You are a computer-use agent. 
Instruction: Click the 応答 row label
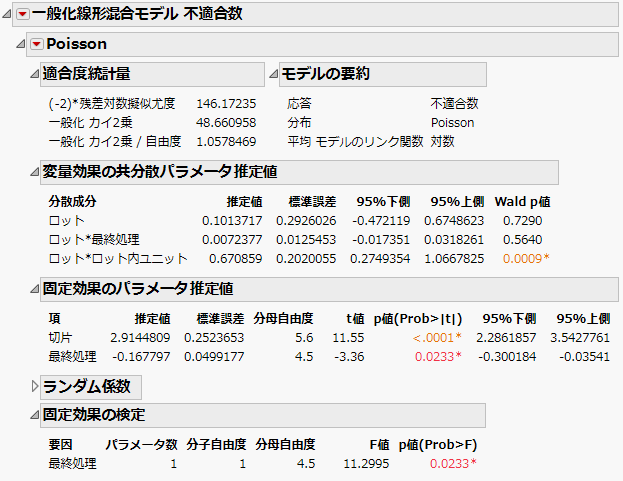(299, 104)
